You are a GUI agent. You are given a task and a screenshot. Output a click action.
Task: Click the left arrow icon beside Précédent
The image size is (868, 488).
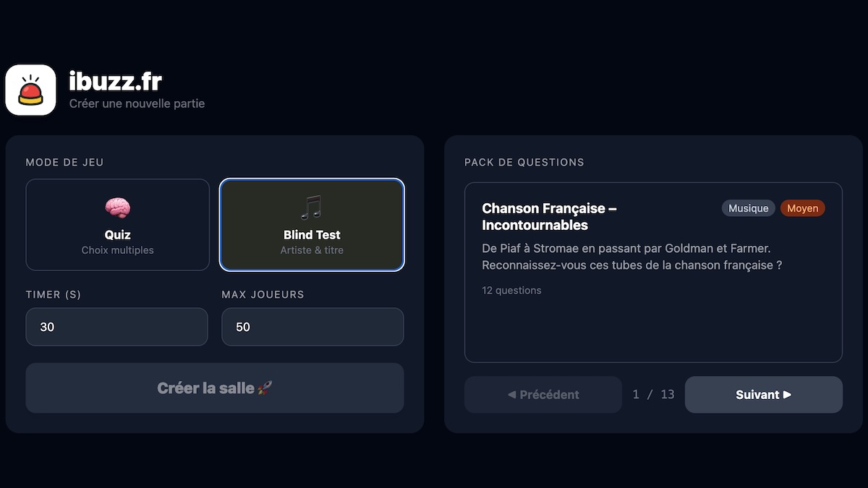tap(511, 394)
